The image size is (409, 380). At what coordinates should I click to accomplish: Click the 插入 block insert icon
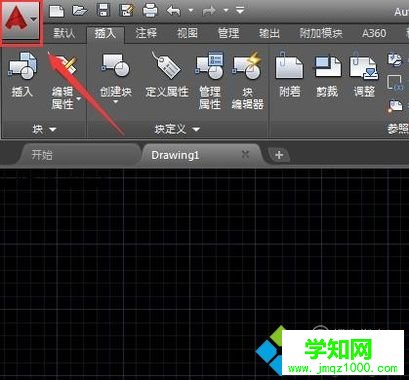coord(23,65)
